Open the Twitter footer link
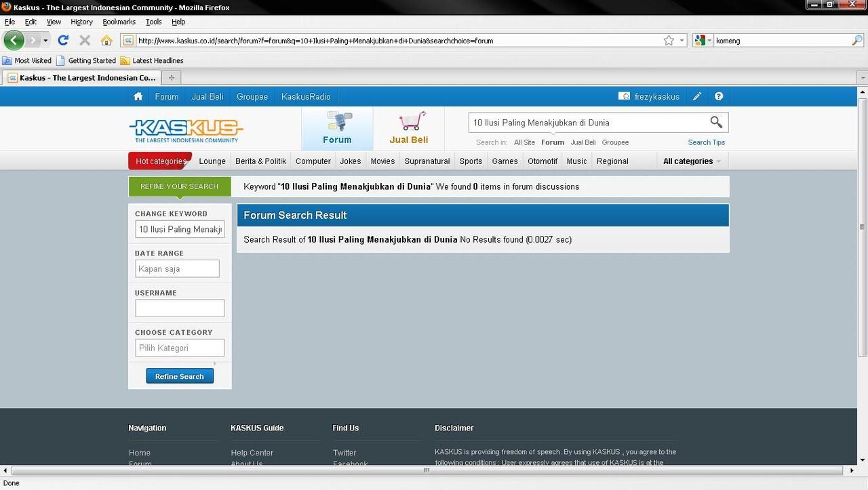The image size is (868, 490). pos(344,453)
